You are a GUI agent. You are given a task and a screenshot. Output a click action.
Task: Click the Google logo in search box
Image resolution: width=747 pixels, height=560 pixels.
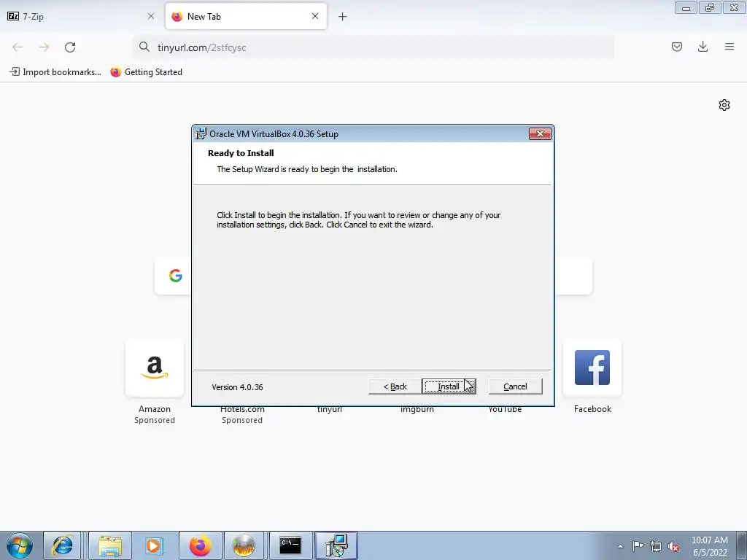175,275
